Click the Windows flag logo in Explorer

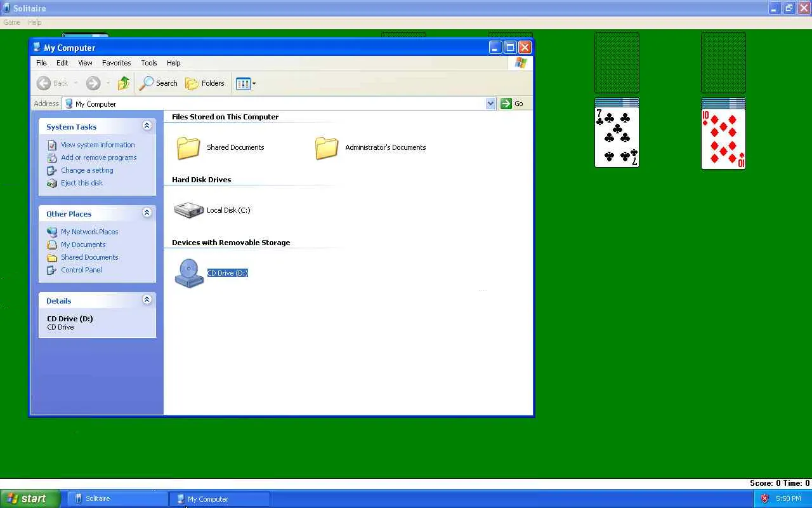[x=521, y=63]
